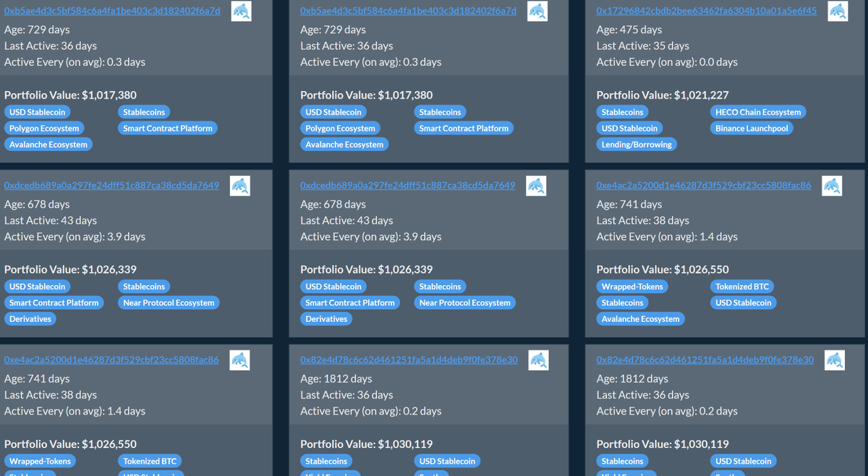Click Portfolio Value $1,026,550 in right-column card
868x476 pixels.
663,269
